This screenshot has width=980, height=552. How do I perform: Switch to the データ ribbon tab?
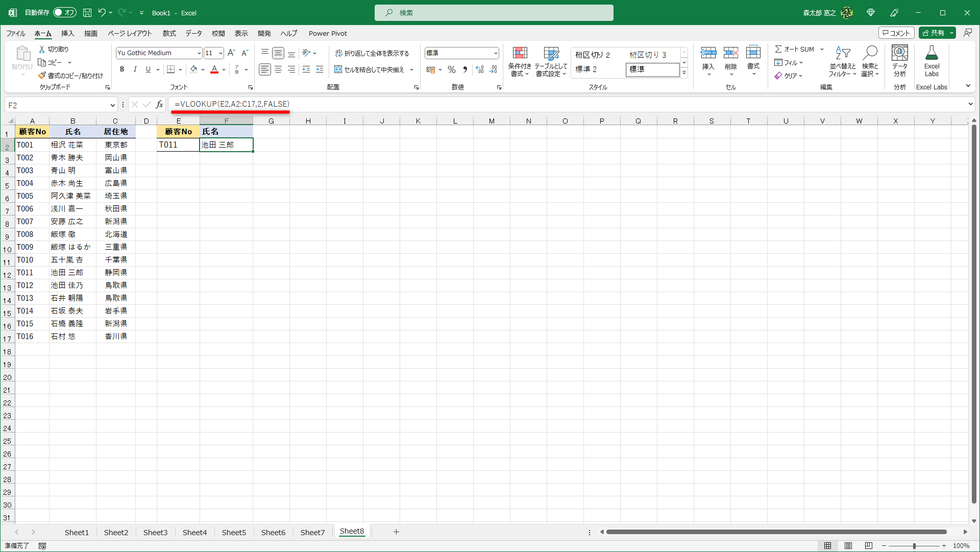coord(194,33)
